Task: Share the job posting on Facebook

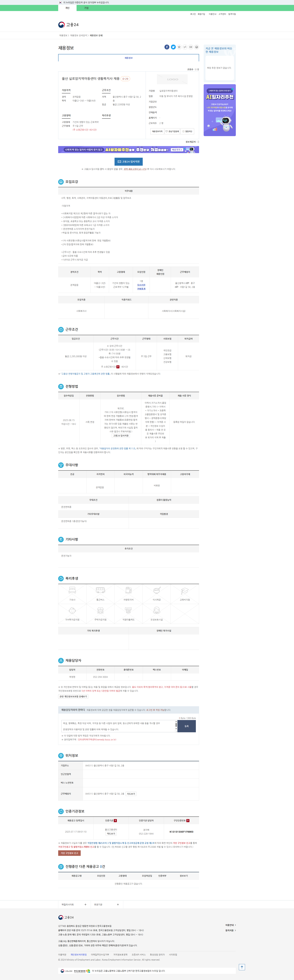Action: (x=167, y=47)
